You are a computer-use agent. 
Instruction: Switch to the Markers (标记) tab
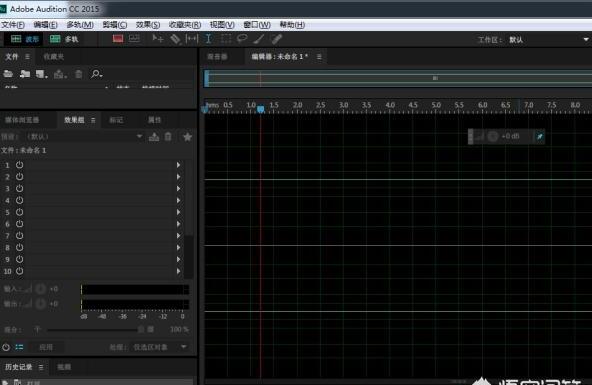tap(116, 120)
